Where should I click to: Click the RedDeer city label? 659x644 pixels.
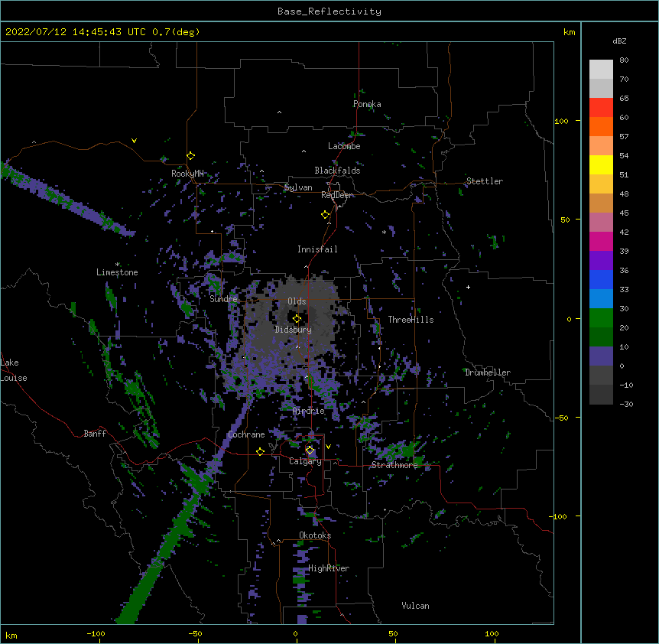(x=337, y=195)
